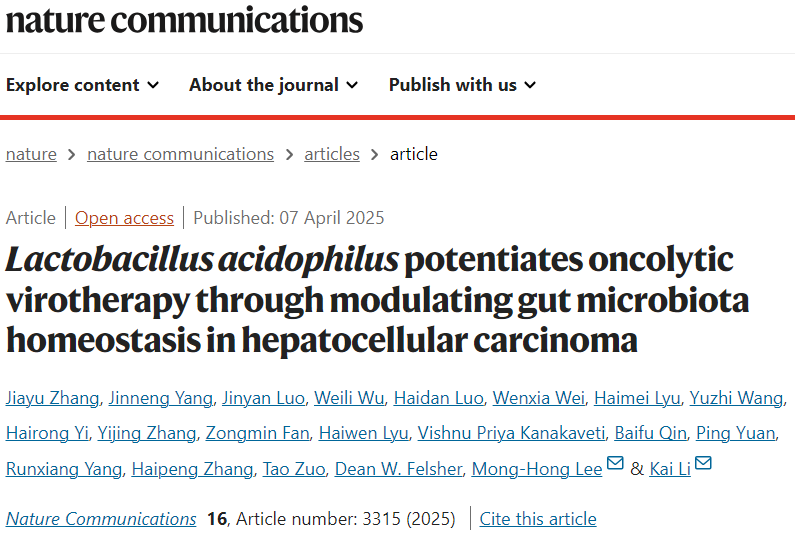Click Cite this article
Viewport: 795px width, 534px height.
pyautogui.click(x=538, y=519)
